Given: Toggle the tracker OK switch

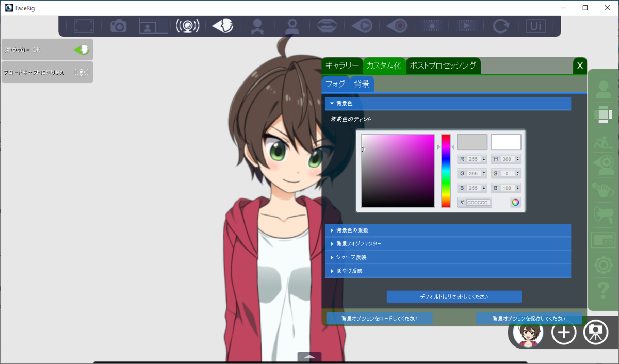Looking at the screenshot, I should pos(82,50).
